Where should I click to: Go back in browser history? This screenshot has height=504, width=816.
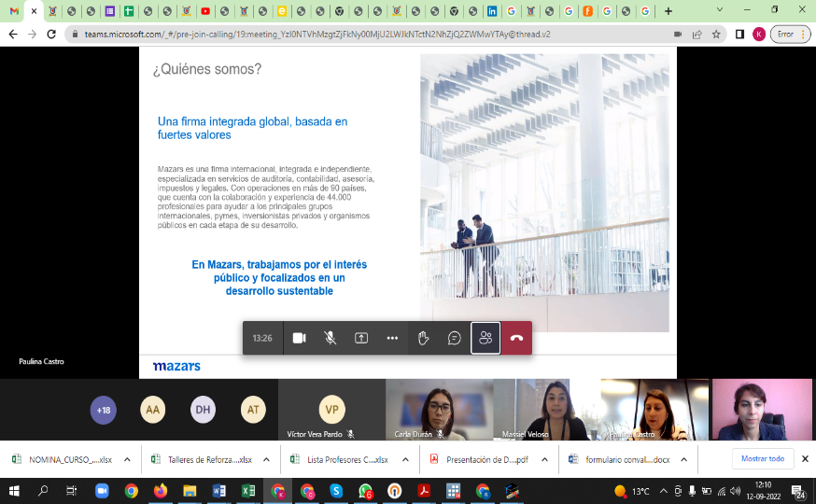tap(13, 35)
